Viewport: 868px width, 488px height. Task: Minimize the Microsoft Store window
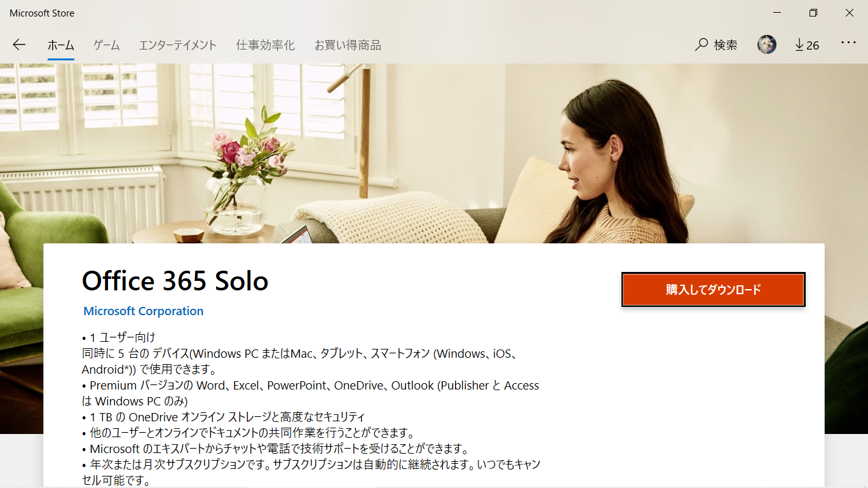coord(777,13)
